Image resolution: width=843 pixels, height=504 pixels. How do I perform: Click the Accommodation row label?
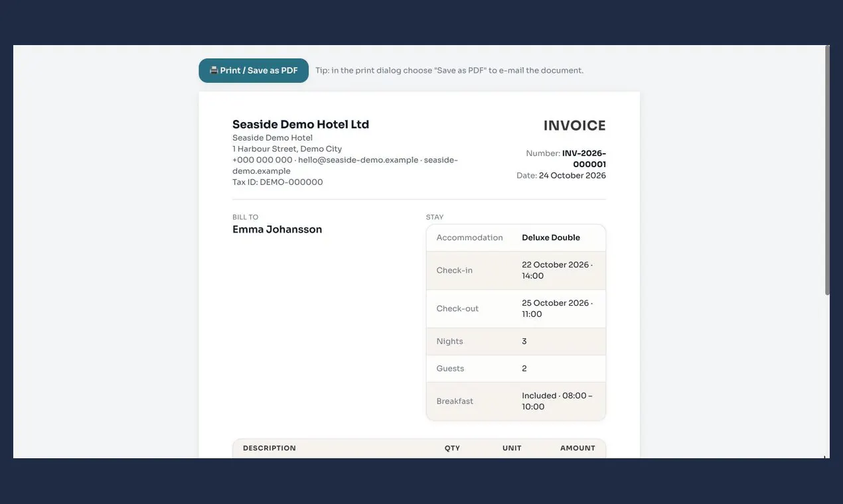(x=470, y=237)
